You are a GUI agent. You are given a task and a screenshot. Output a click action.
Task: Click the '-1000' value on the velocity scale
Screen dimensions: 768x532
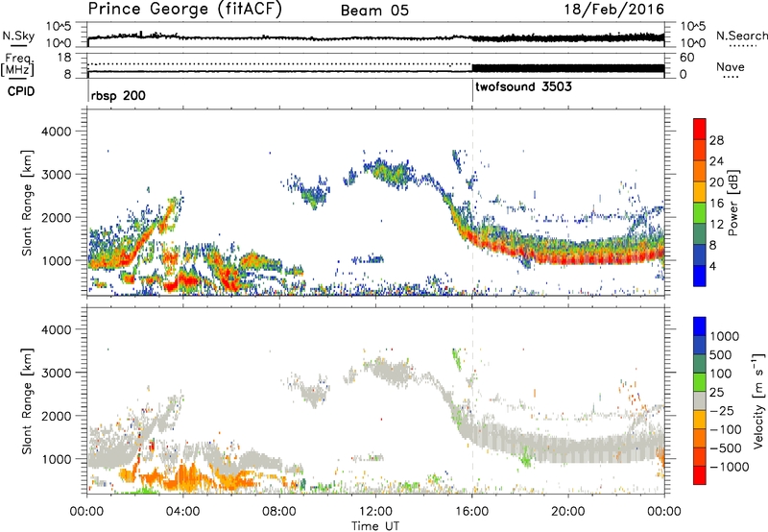(729, 467)
